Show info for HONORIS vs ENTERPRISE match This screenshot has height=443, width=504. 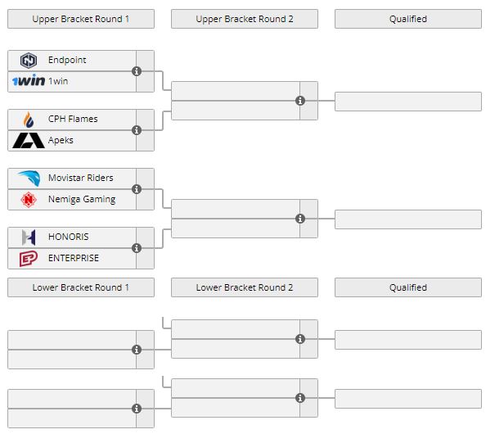coord(137,248)
